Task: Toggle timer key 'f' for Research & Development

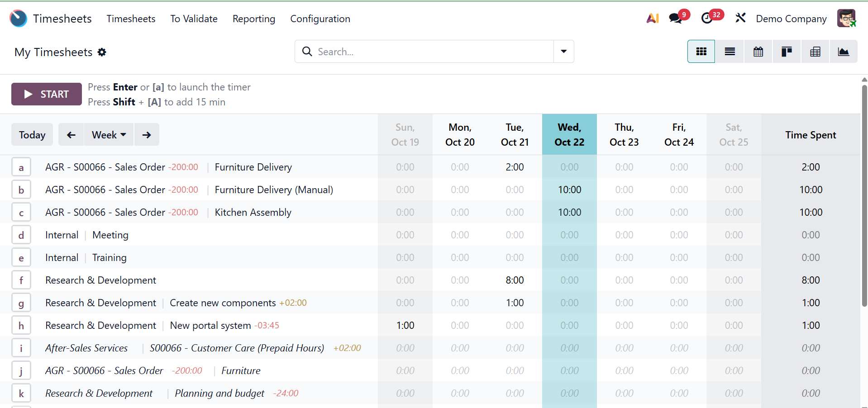Action: [21, 280]
